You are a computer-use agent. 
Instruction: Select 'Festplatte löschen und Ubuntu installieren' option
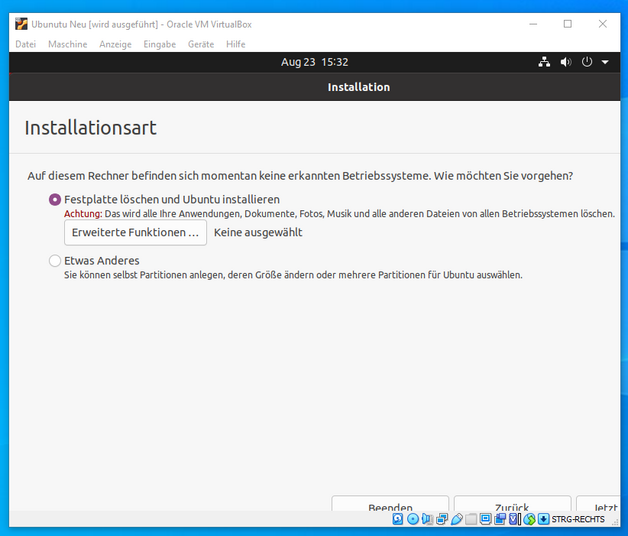[55, 199]
